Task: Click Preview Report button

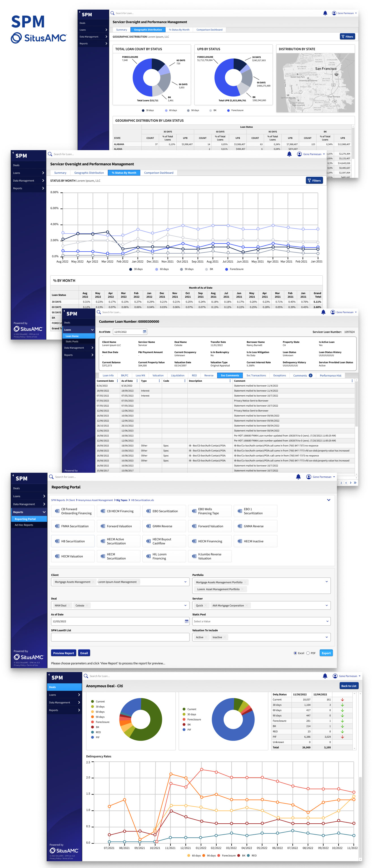Action: (x=63, y=653)
